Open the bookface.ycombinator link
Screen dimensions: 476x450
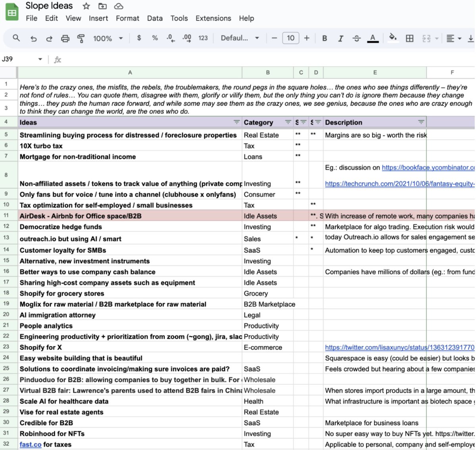coord(428,168)
